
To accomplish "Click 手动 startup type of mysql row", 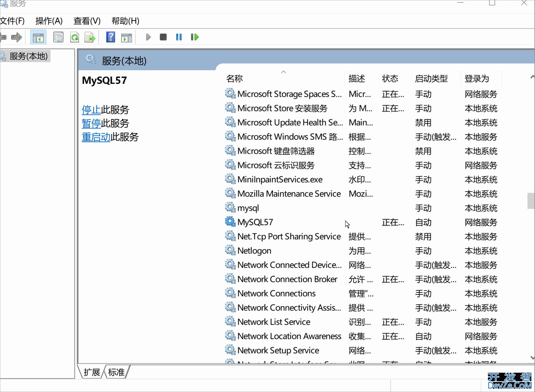I will (423, 208).
